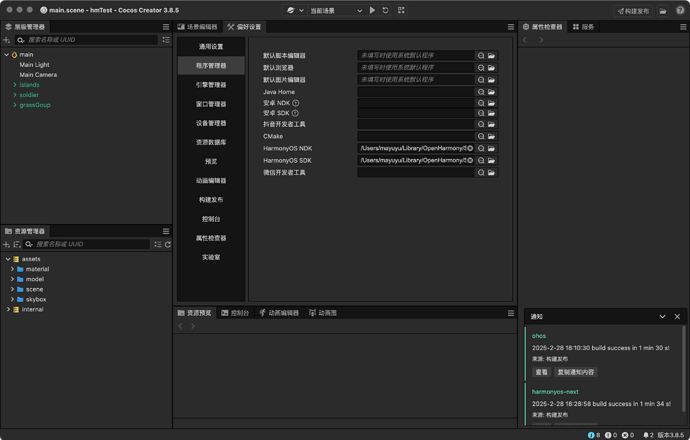Open the 引擎管理器 engine manager section

pyautogui.click(x=211, y=85)
